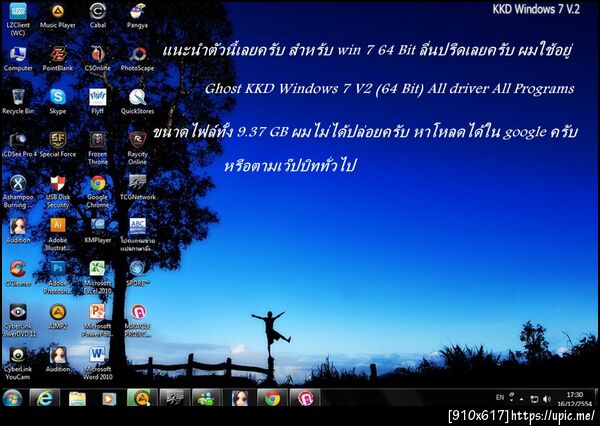Select the CCleaner shortcut

(x=18, y=274)
